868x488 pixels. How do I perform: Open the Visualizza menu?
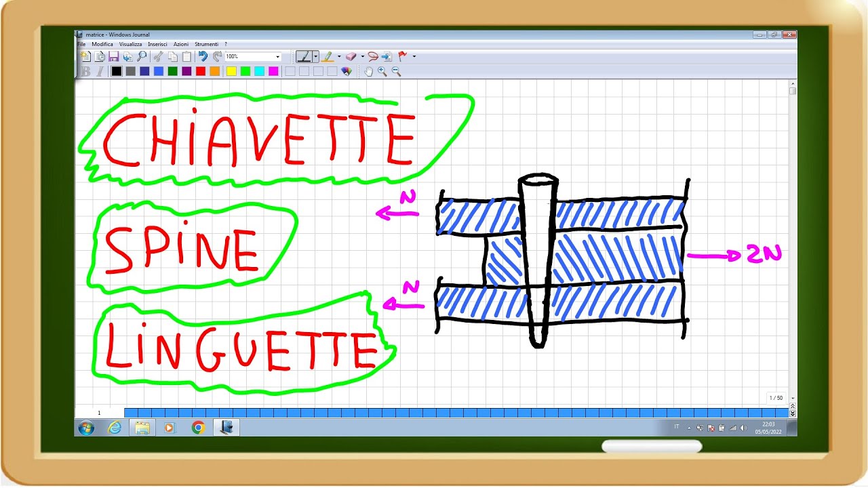pyautogui.click(x=130, y=44)
